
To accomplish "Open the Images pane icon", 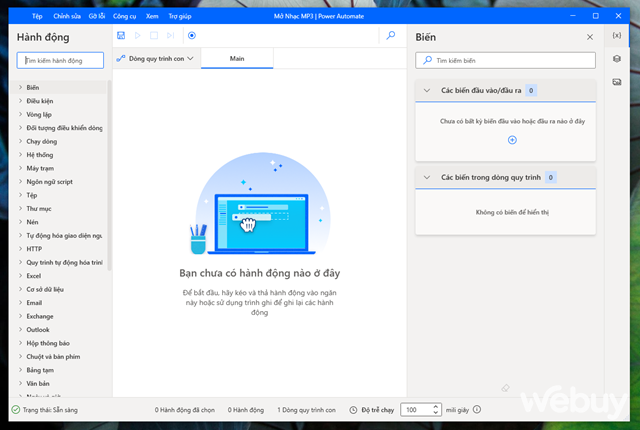I will (617, 81).
